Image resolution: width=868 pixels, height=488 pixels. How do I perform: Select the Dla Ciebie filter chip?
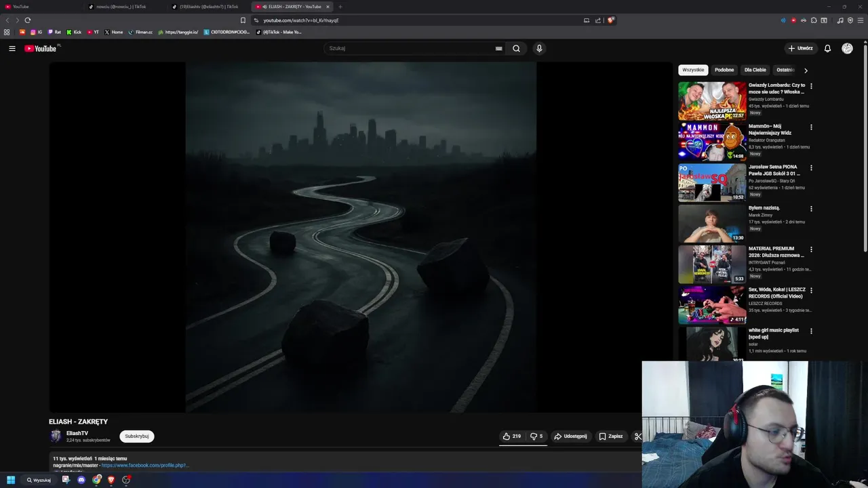coord(755,70)
